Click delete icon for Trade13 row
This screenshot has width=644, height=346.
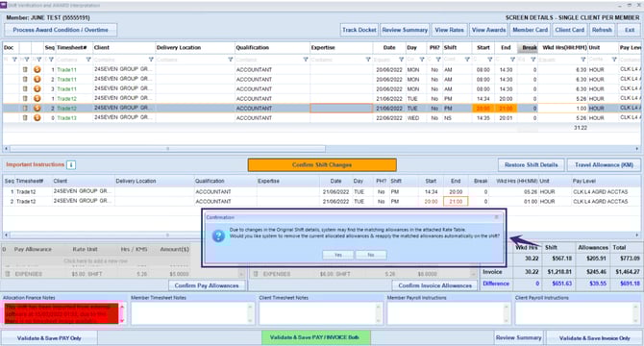coord(25,118)
